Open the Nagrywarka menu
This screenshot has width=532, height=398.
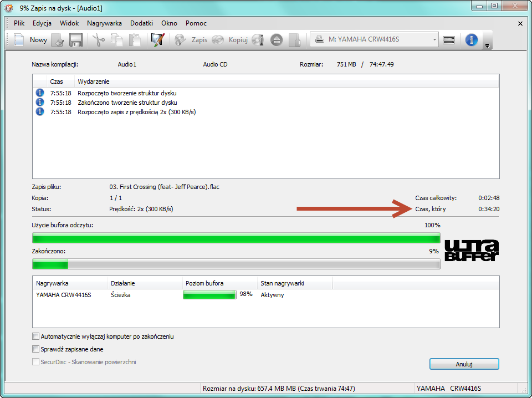[x=104, y=23]
